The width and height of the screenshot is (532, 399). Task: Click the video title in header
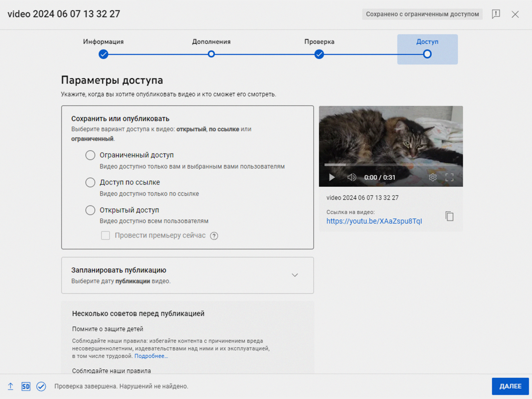[x=64, y=14]
